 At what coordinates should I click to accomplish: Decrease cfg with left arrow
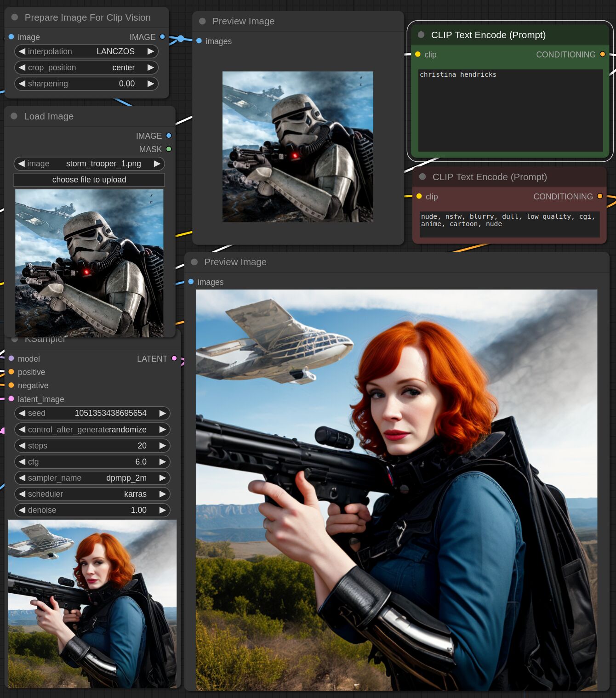click(22, 462)
